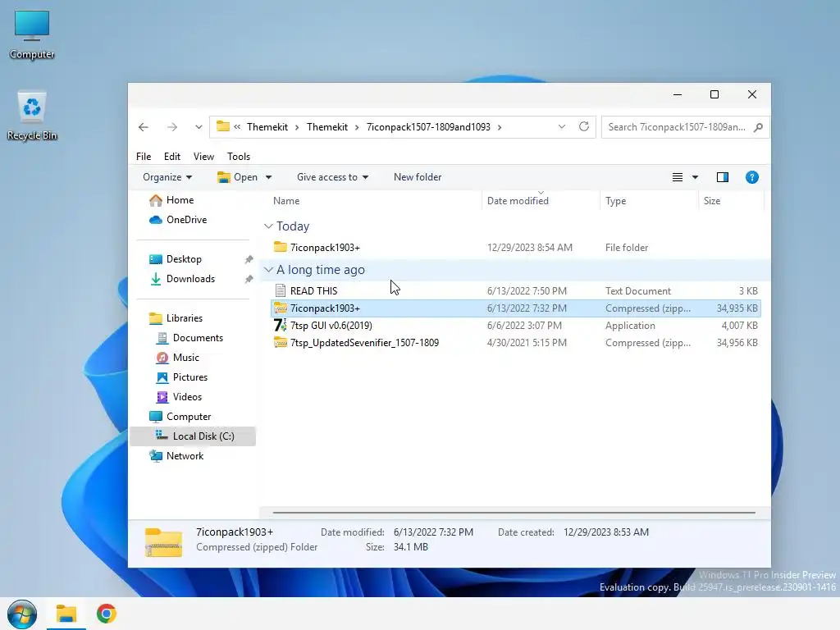Expand the Open button's dropdown arrow
The height and width of the screenshot is (630, 840).
click(268, 177)
